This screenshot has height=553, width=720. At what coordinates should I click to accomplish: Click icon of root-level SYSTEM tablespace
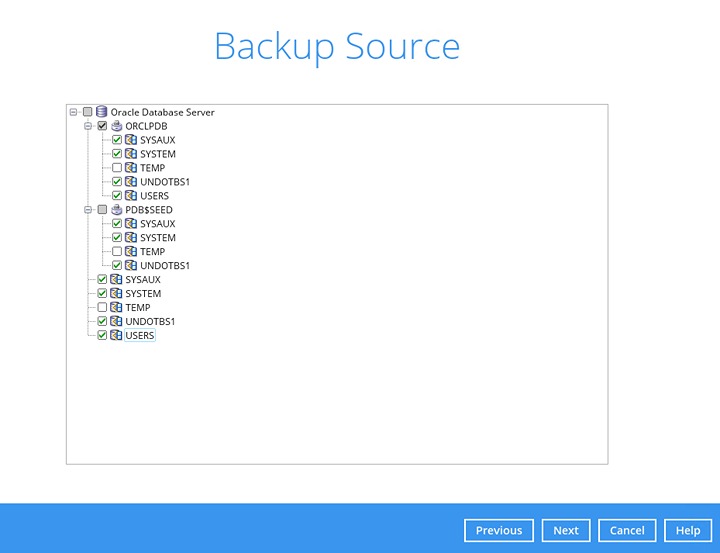[x=117, y=293]
